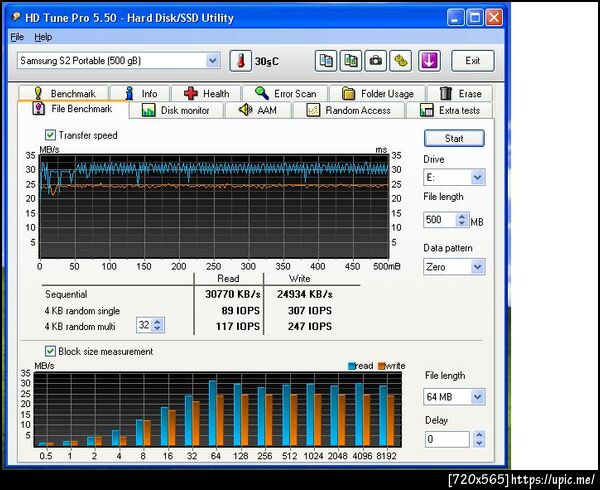
Task: Switch to the Disk monitor tab
Action: pyautogui.click(x=176, y=110)
